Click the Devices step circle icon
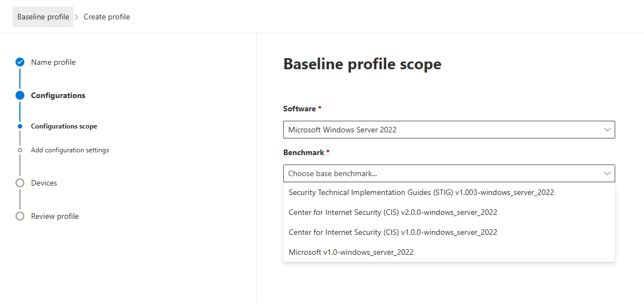The height and width of the screenshot is (303, 644). click(20, 183)
